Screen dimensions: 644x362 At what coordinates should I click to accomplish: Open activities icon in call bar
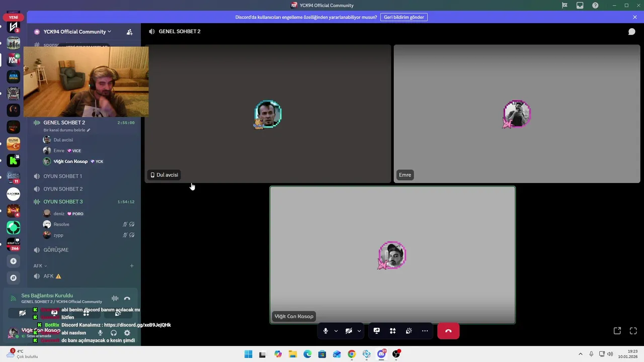(x=392, y=331)
